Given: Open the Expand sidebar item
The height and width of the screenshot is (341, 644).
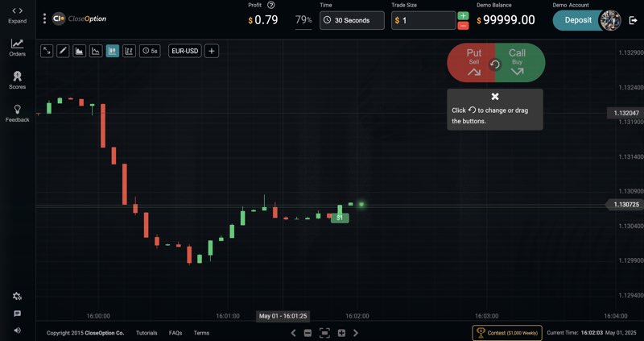Looking at the screenshot, I should tap(17, 15).
